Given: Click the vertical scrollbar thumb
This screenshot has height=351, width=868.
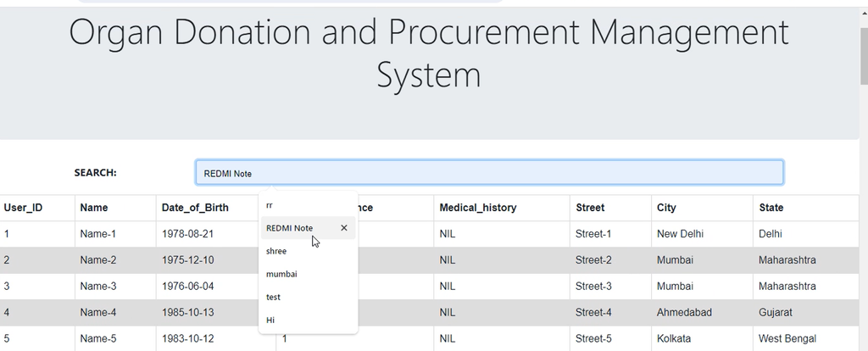Looking at the screenshot, I should [864, 55].
